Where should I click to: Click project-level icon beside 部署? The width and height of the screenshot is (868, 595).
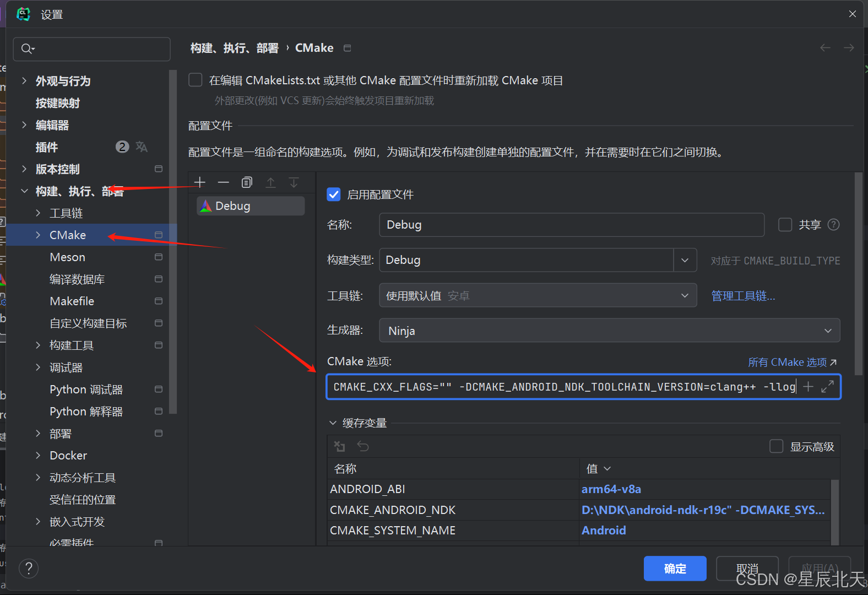click(159, 433)
